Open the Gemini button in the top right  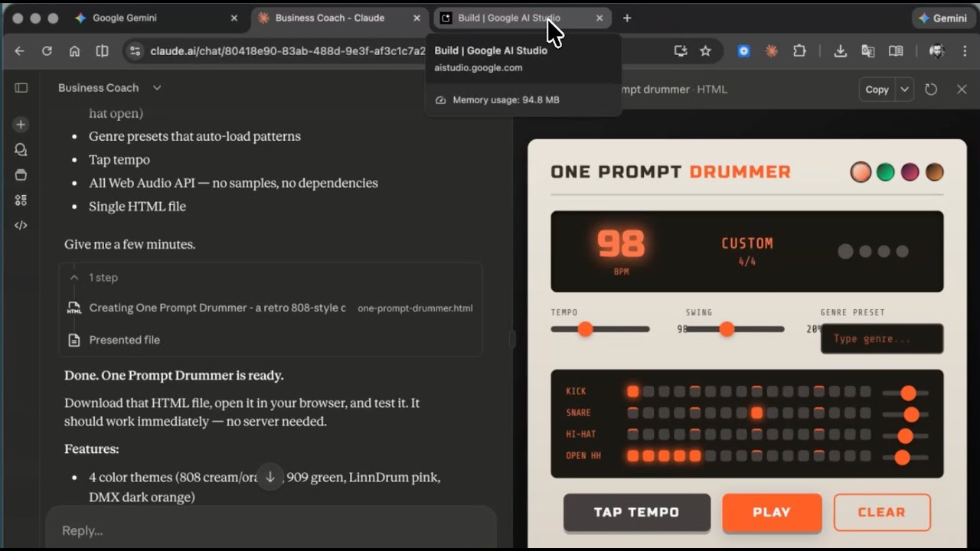tap(942, 18)
